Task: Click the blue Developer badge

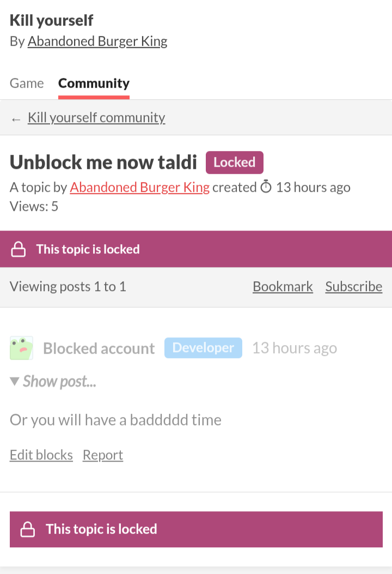Action: [x=203, y=348]
